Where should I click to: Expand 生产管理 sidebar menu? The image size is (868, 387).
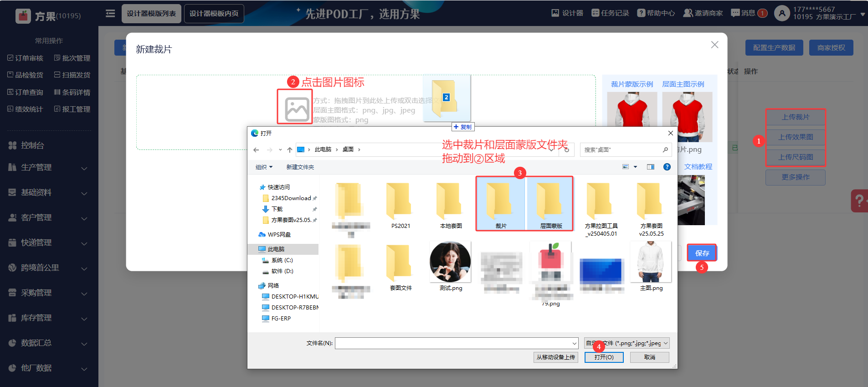pos(49,167)
